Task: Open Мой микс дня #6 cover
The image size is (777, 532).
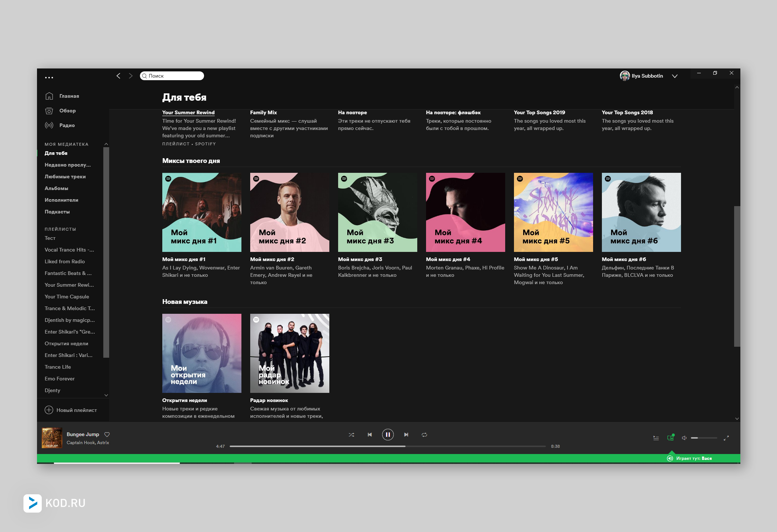Action: coord(641,212)
